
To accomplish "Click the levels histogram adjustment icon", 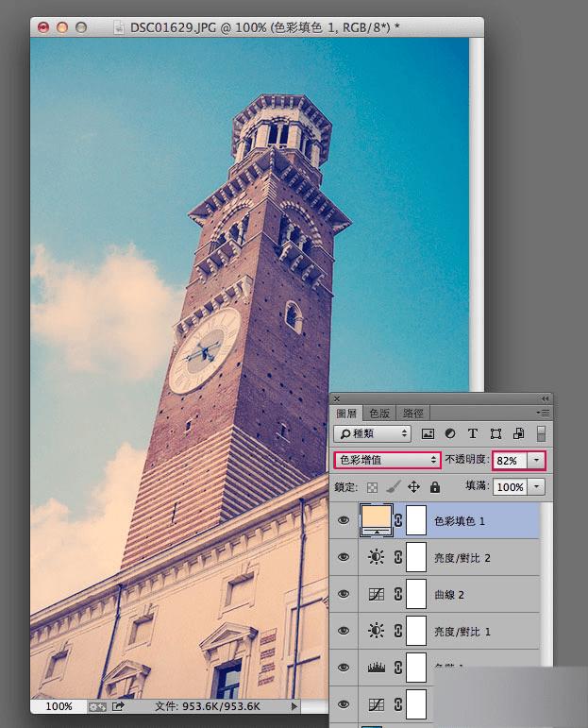I will point(376,668).
